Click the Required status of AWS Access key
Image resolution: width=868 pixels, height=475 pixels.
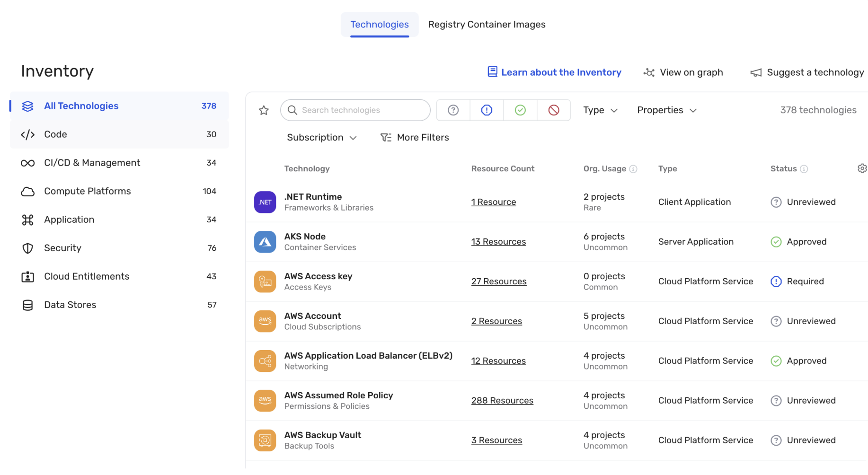(x=797, y=281)
